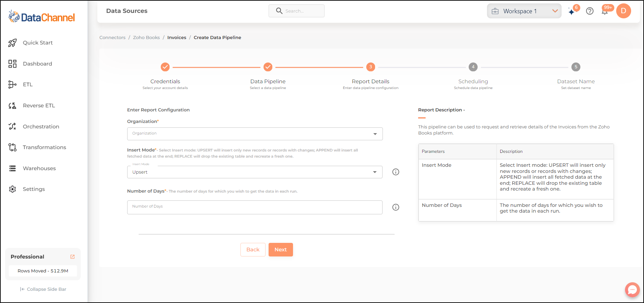The image size is (644, 303).
Task: Open the chat support bubble
Action: 632,290
